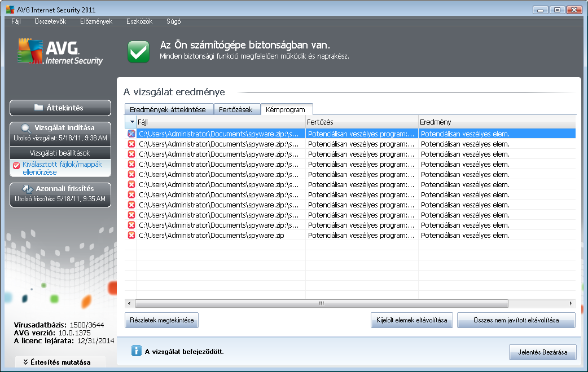Click the Vírusadatbázis: 1500/3644 text

click(59, 325)
